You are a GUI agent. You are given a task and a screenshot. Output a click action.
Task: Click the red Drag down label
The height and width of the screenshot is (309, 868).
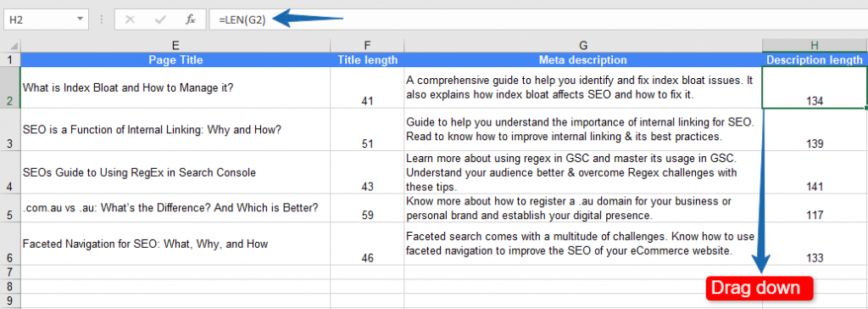pos(755,288)
